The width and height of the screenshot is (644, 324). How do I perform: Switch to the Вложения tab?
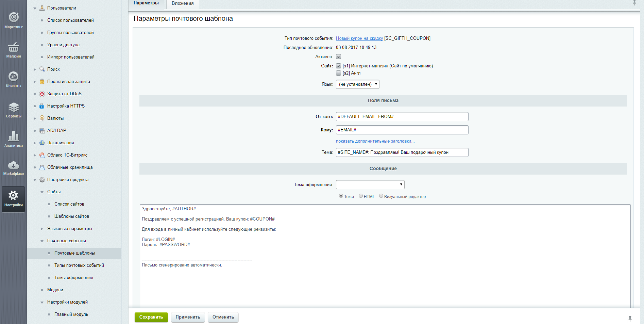pyautogui.click(x=183, y=3)
